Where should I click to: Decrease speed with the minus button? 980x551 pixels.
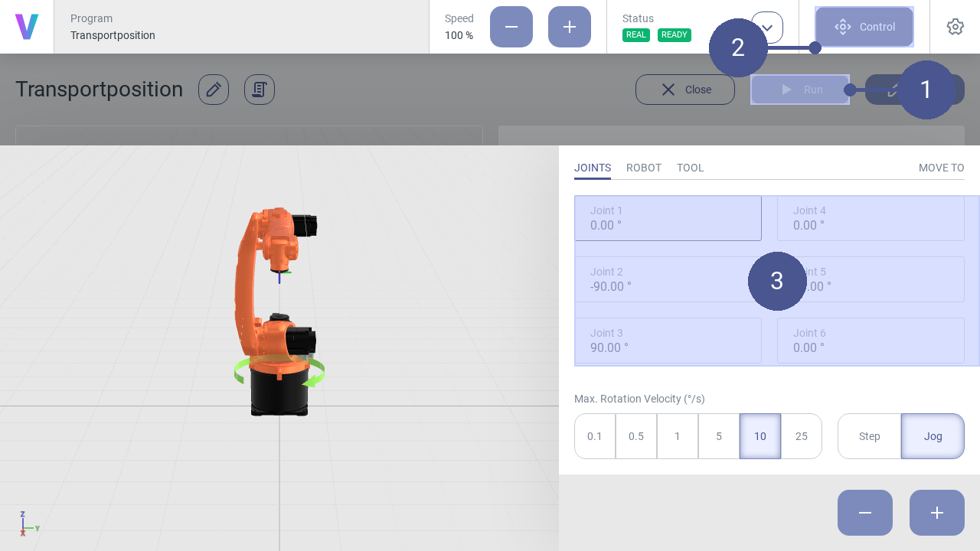[x=511, y=27]
